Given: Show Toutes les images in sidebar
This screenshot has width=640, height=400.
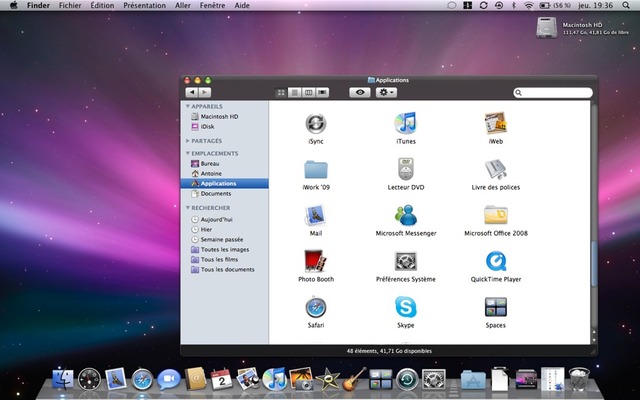Looking at the screenshot, I should pos(224,249).
